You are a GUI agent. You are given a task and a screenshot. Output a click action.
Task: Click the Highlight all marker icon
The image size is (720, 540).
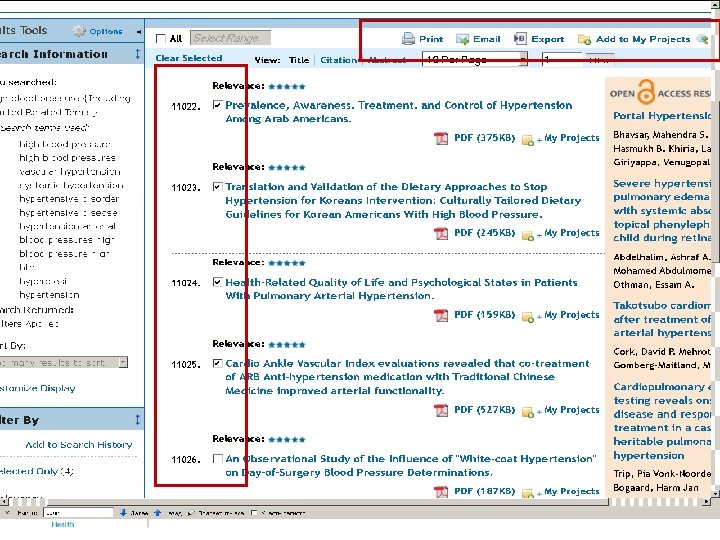coord(191,512)
